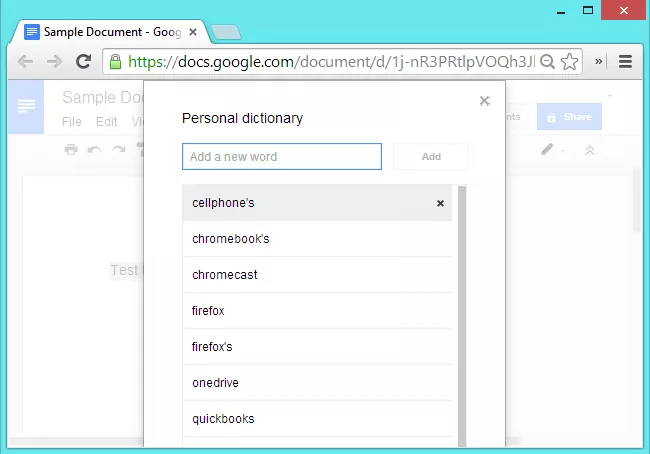The image size is (650, 454).
Task: Show hidden extensions chevron in toolbar
Action: click(599, 61)
